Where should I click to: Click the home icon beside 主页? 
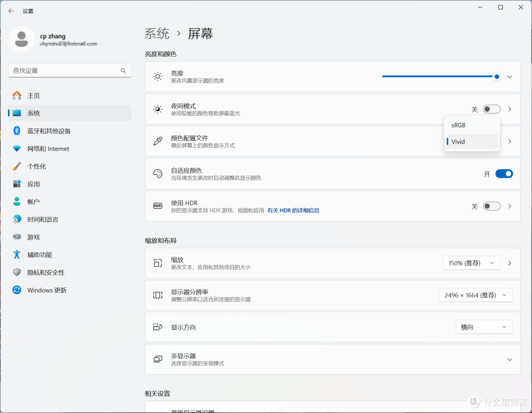(x=17, y=95)
